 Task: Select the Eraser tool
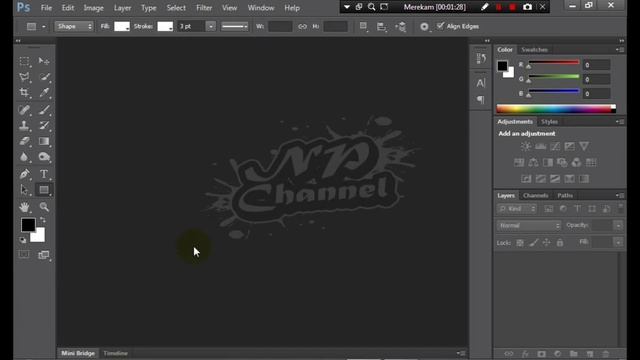click(24, 141)
